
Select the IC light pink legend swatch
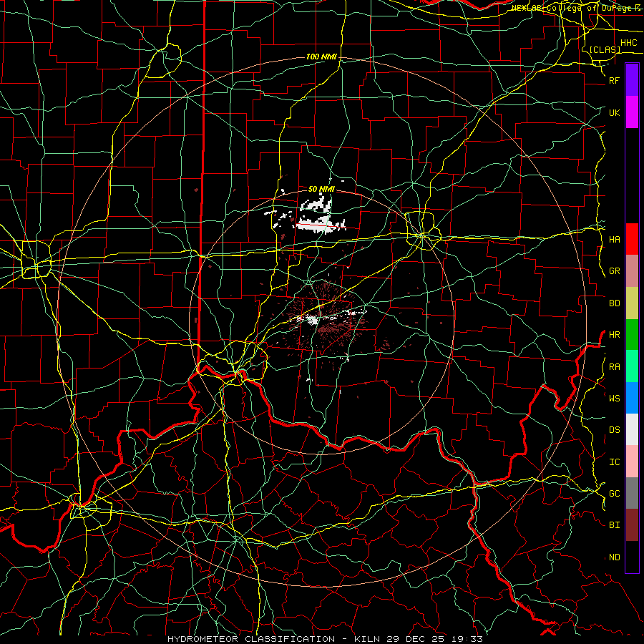(632, 462)
